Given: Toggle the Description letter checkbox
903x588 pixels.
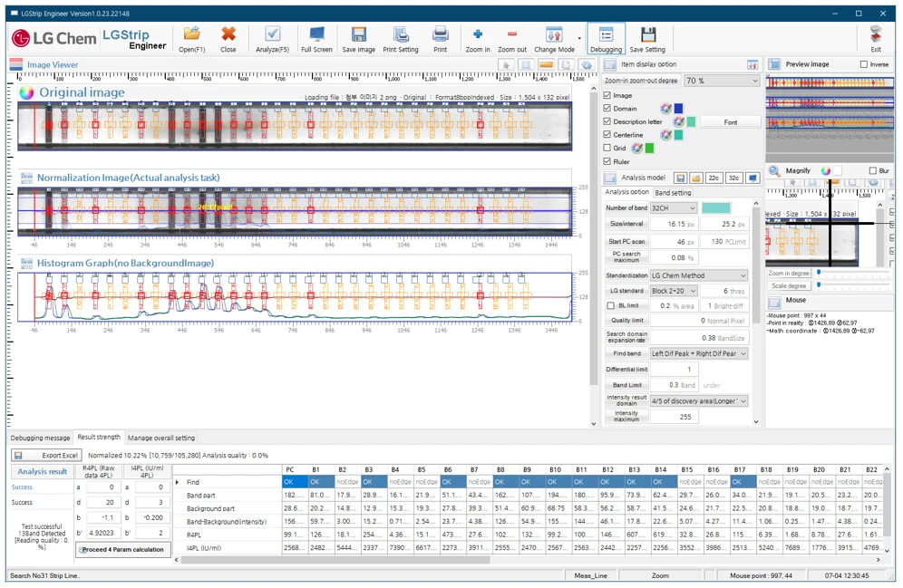Looking at the screenshot, I should point(607,121).
